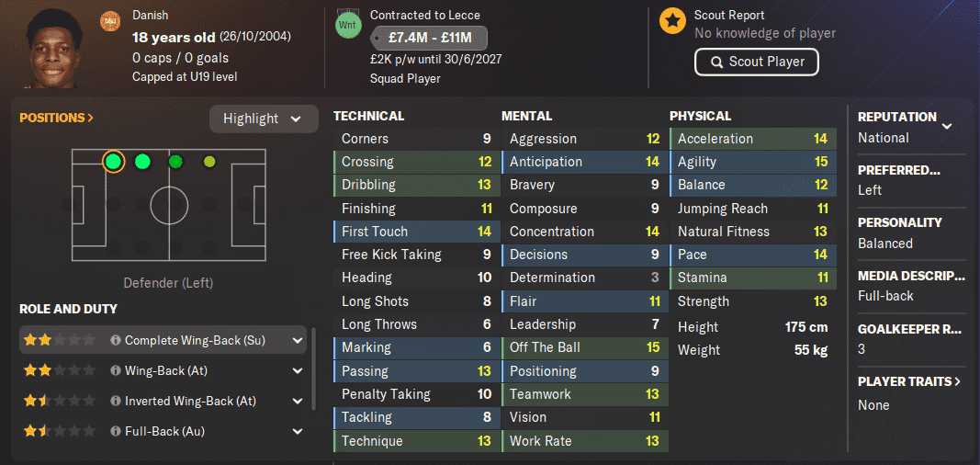Select the yellow-green position dot on pitch

pos(209,162)
